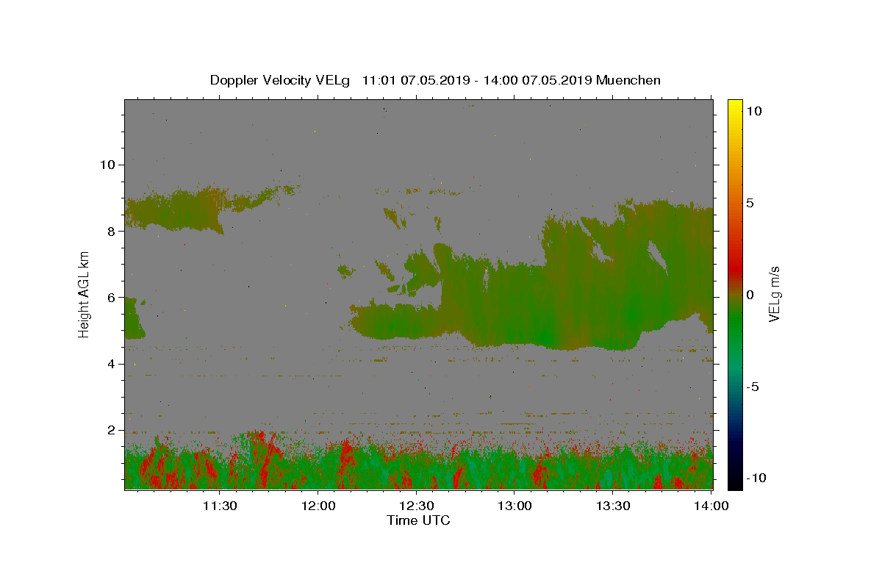Click the colorbar value 10 label
This screenshot has width=882, height=588.
753,111
